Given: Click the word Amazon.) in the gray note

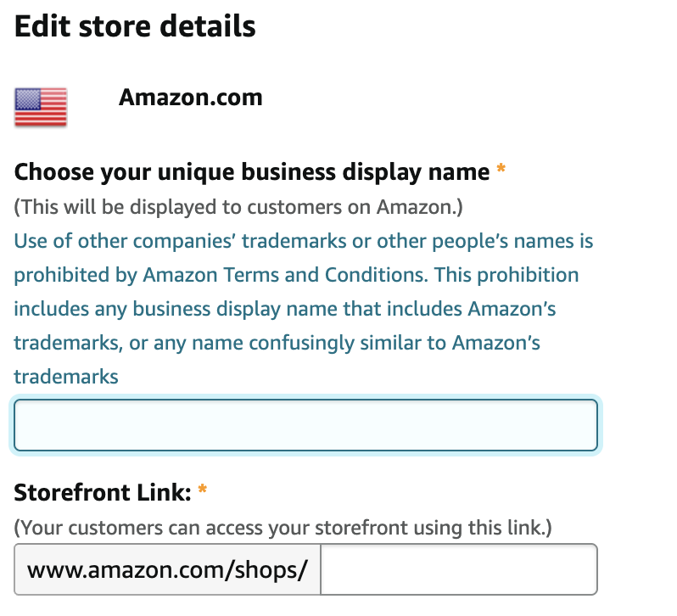Looking at the screenshot, I should click(x=420, y=207).
